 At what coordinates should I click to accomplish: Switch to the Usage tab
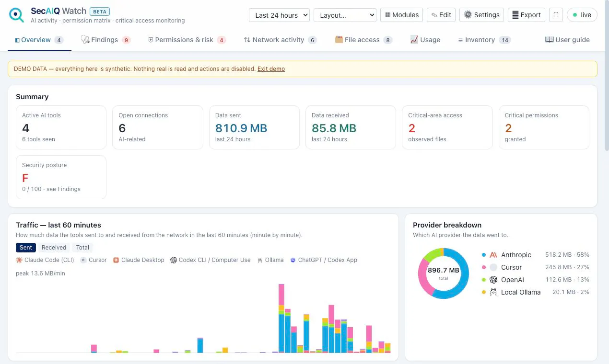[425, 40]
